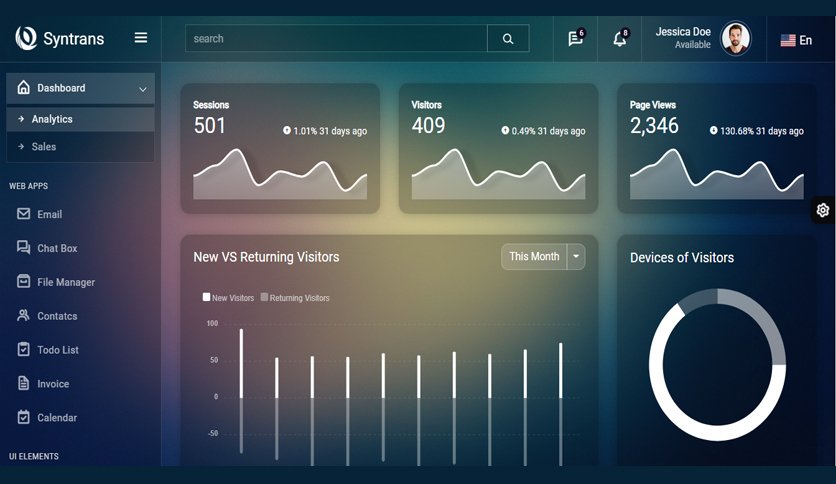Image resolution: width=836 pixels, height=484 pixels.
Task: Click the Jessica Doe profile name
Action: point(683,32)
